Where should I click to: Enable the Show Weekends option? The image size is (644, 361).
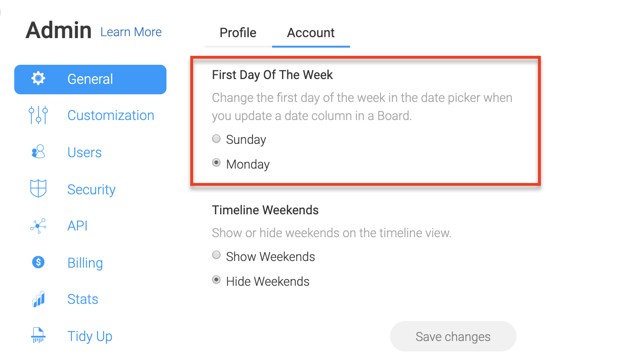click(216, 256)
